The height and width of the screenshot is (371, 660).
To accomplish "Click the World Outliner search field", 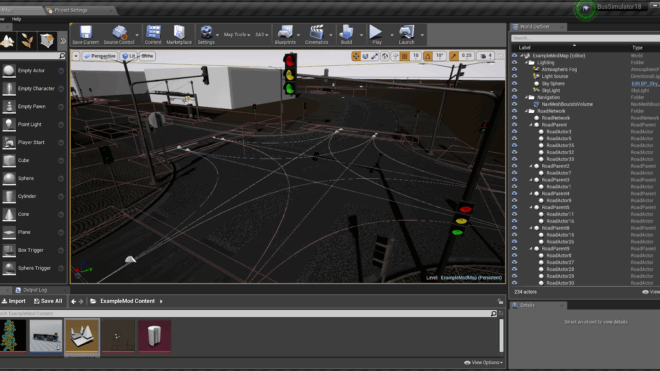I will point(585,38).
